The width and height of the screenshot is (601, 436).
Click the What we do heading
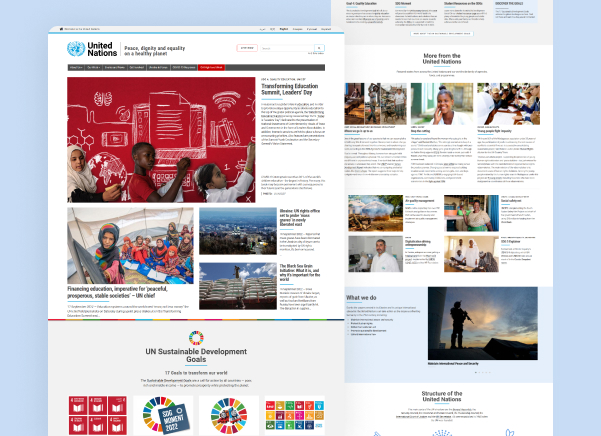(361, 298)
